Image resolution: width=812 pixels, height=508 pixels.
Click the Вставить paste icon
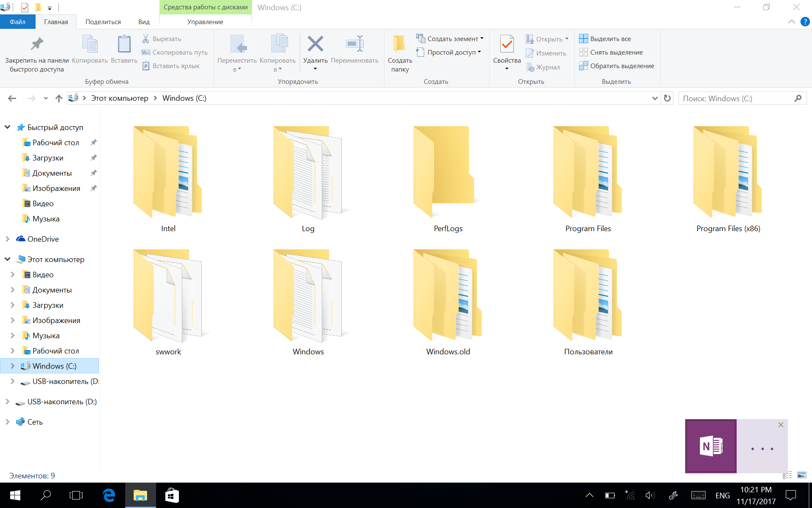(124, 44)
